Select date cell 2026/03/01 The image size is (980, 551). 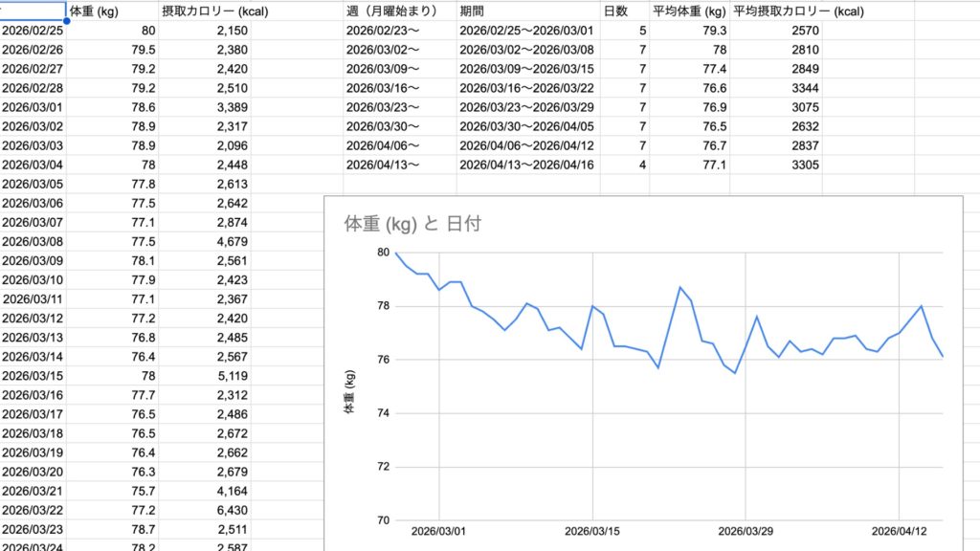(33, 107)
